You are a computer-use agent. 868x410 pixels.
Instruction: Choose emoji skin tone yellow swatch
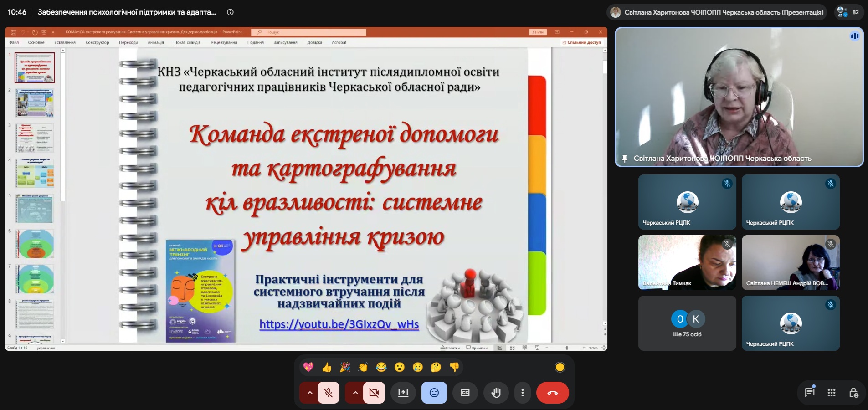point(560,367)
